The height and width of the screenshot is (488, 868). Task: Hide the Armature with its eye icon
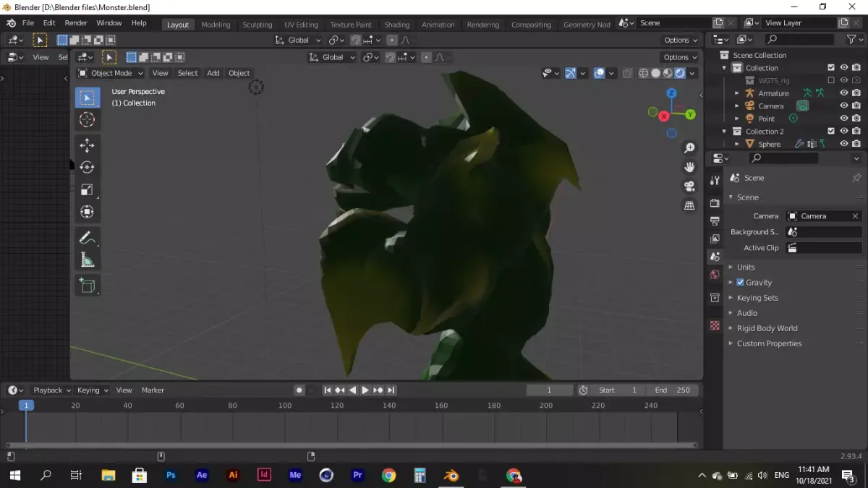click(x=843, y=93)
